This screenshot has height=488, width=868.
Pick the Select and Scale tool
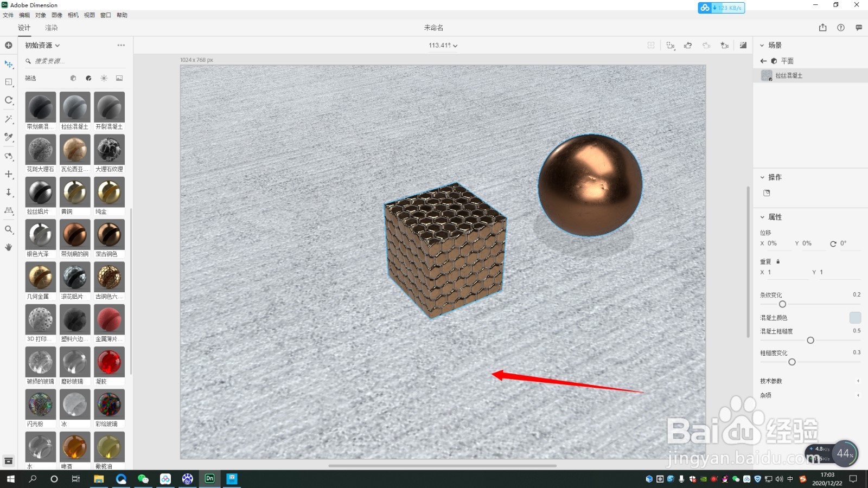tap(9, 82)
